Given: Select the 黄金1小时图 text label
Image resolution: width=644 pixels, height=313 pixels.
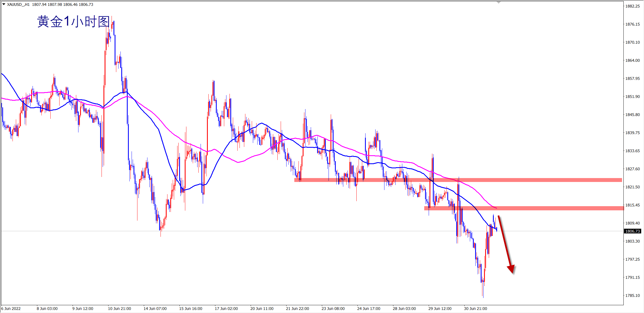Looking at the screenshot, I should (x=73, y=22).
